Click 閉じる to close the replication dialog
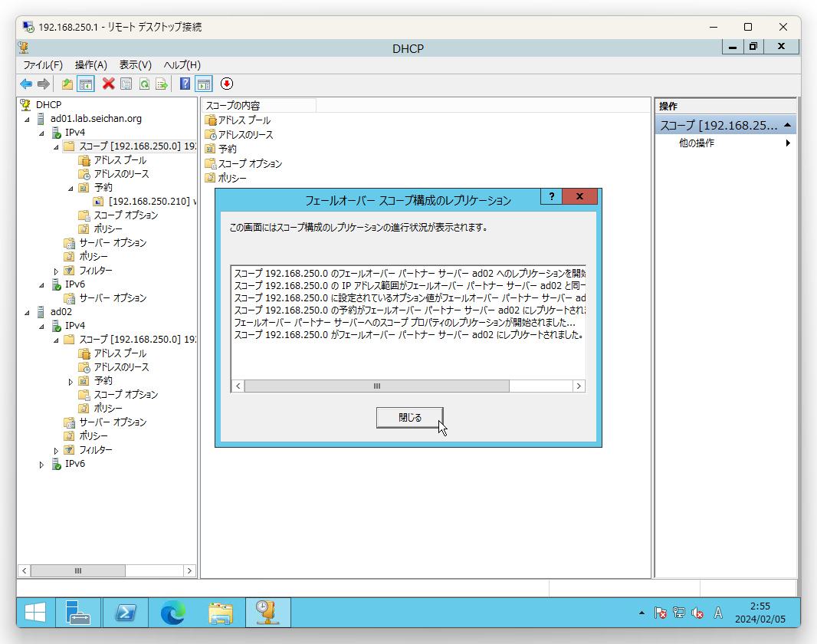Screen dimensions: 817x644 (410, 417)
